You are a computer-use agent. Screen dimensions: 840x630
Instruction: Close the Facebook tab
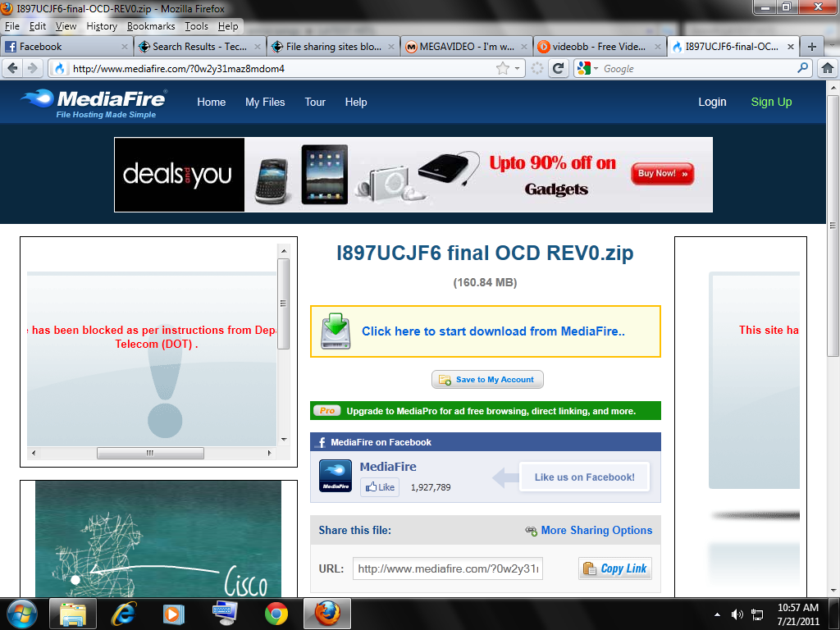tap(125, 47)
